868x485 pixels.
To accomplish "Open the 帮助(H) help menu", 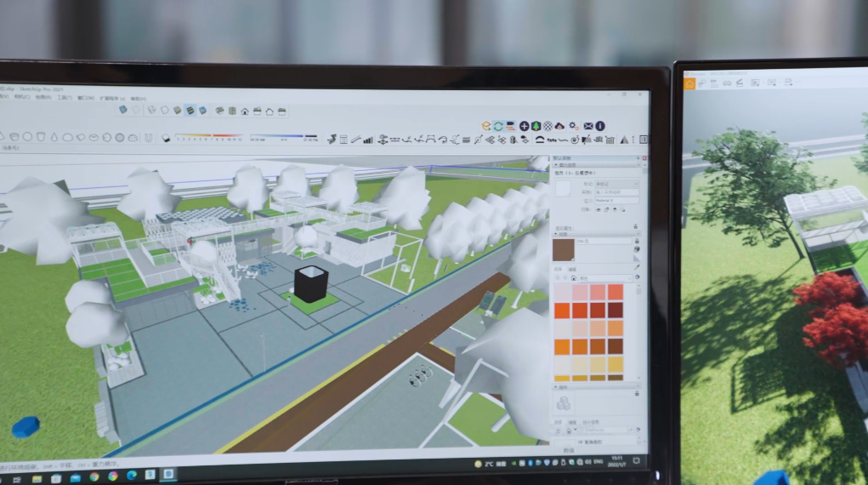I will point(138,99).
